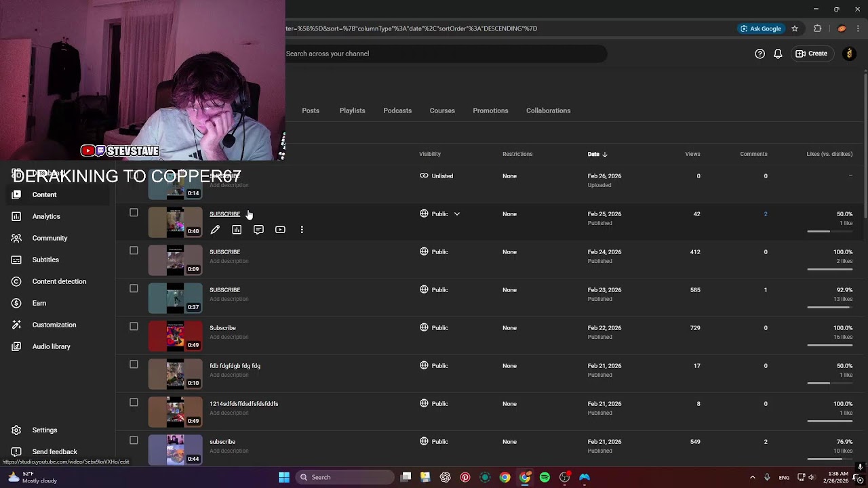Select checkbox for 'fdb fdgfdgb fdg fdg' video
868x488 pixels.
(x=134, y=365)
